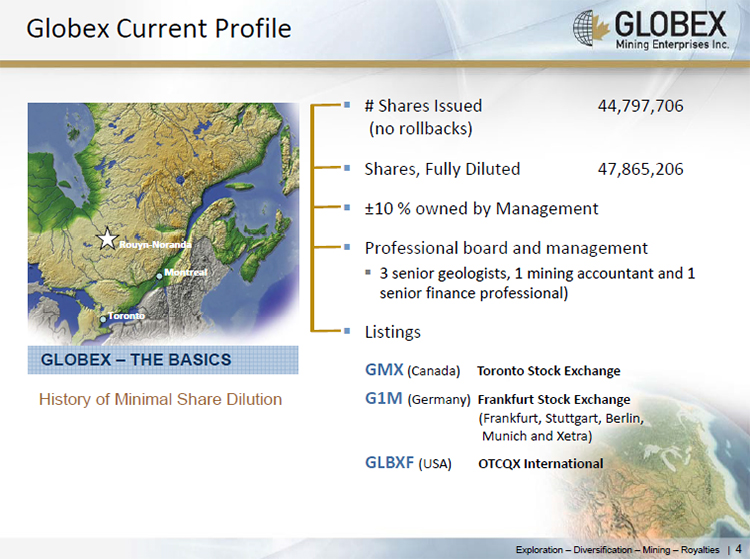Screen dimensions: 750x559
Task: Select "History of Minimal Share Dilution" caption
Action: coord(160,399)
